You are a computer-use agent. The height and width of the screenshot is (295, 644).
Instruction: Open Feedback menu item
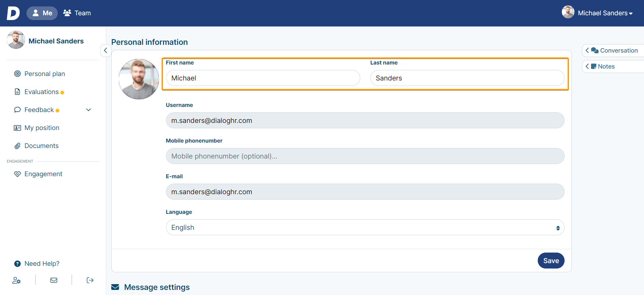pyautogui.click(x=39, y=110)
